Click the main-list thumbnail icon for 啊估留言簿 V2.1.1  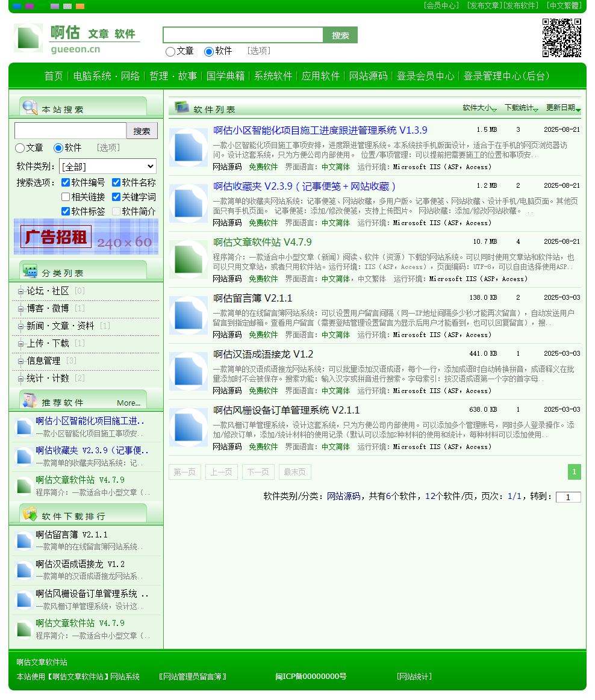pyautogui.click(x=188, y=315)
